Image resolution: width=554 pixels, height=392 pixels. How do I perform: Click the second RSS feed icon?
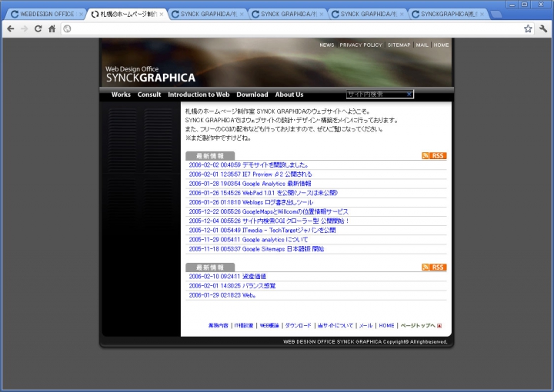pyautogui.click(x=434, y=267)
